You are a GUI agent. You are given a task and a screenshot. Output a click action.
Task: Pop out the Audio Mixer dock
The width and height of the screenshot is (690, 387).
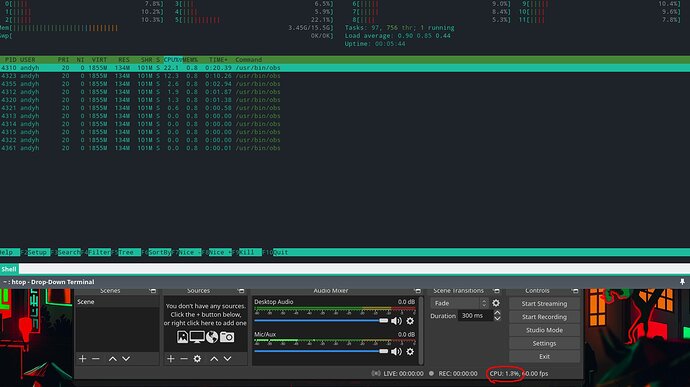417,291
